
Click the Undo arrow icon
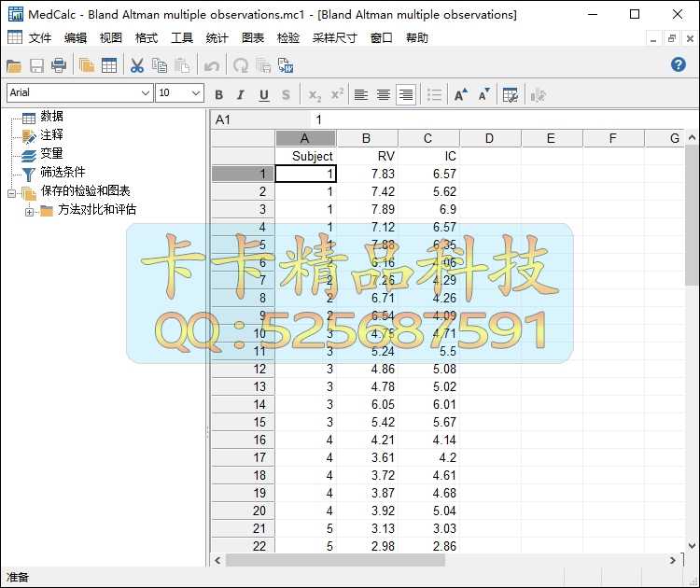point(212,66)
